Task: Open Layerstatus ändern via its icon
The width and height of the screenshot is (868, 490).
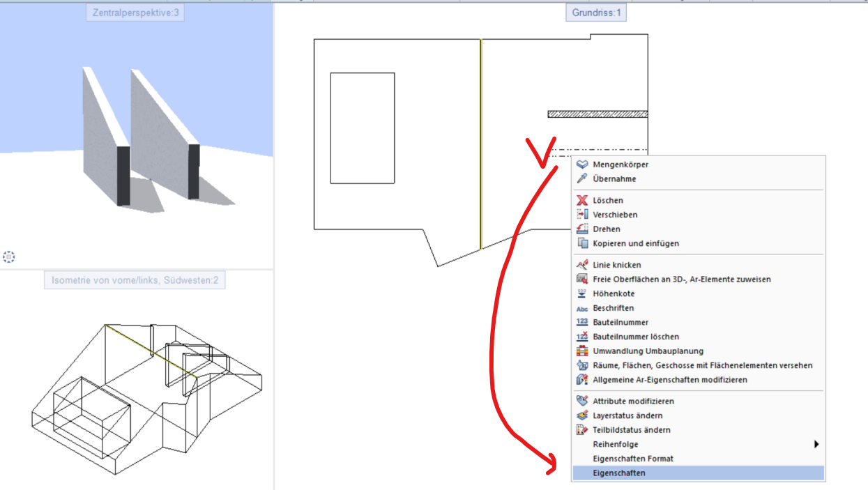Action: tap(582, 415)
